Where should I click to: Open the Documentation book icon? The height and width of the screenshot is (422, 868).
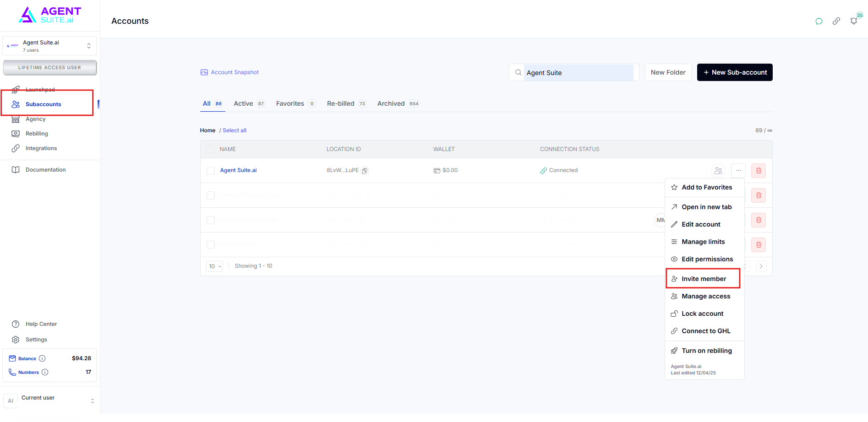point(16,170)
